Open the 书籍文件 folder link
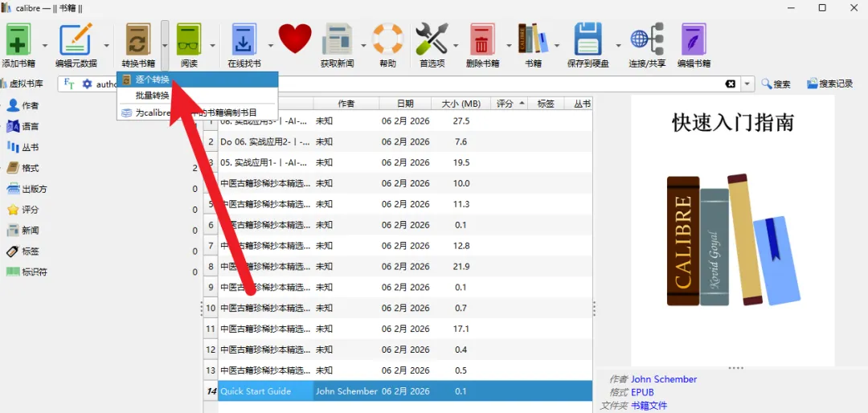The height and width of the screenshot is (413, 868). [649, 406]
